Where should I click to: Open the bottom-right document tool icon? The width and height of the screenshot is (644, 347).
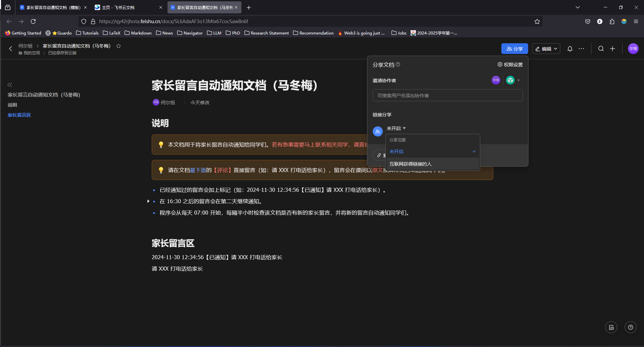[611, 327]
